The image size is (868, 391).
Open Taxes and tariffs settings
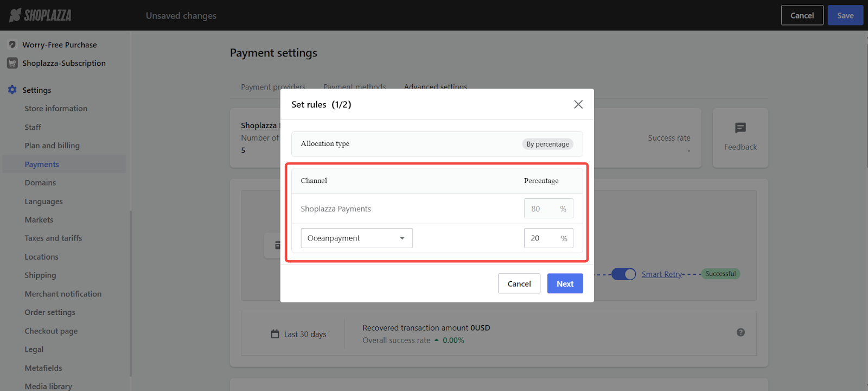pyautogui.click(x=53, y=238)
